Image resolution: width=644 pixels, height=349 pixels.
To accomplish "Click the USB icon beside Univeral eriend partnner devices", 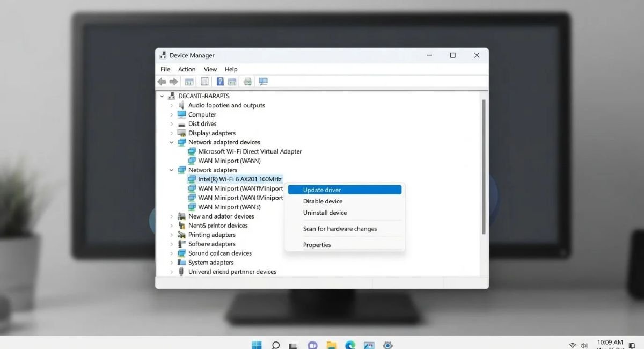I will [181, 272].
